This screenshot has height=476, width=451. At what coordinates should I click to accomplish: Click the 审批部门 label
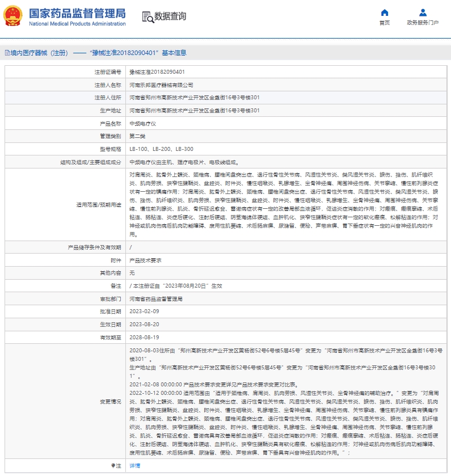tap(111, 299)
